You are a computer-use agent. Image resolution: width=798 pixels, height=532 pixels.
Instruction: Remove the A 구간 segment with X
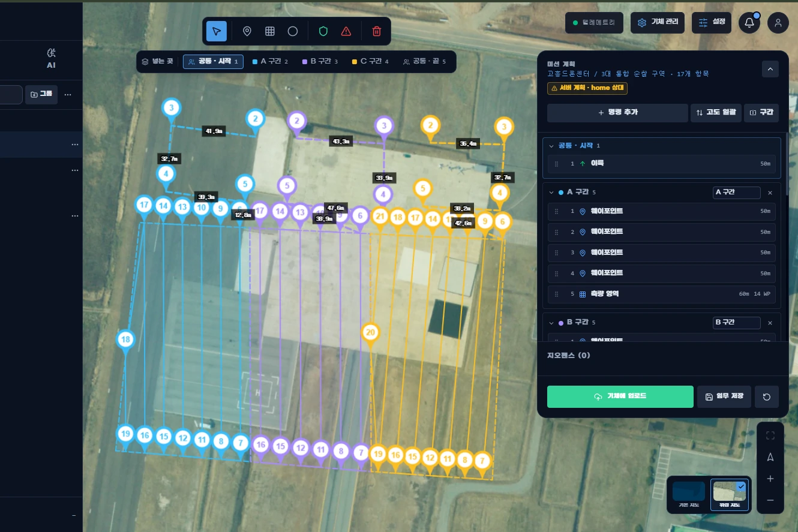(x=770, y=193)
